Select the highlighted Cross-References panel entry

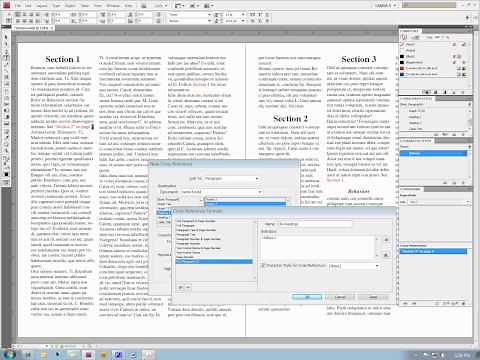point(433,251)
